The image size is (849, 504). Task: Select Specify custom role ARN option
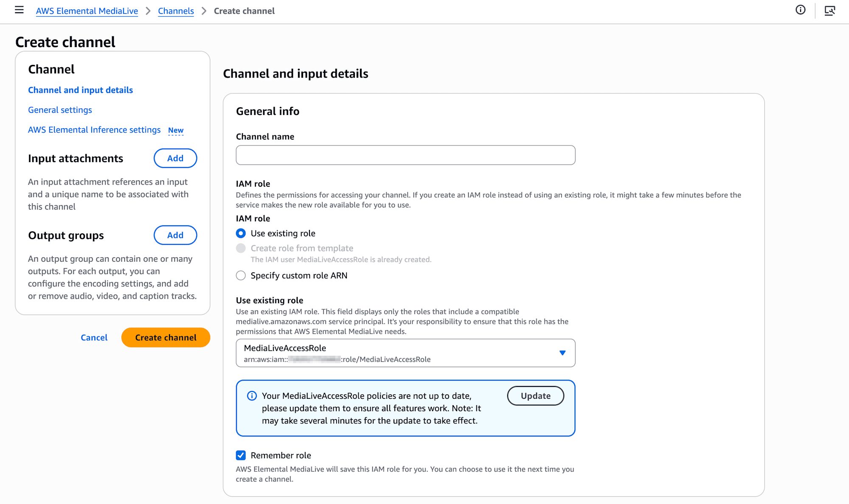(x=241, y=276)
